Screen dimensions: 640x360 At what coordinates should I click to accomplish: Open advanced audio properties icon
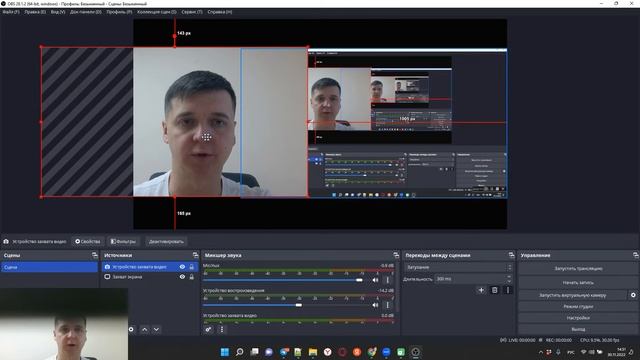pos(208,329)
